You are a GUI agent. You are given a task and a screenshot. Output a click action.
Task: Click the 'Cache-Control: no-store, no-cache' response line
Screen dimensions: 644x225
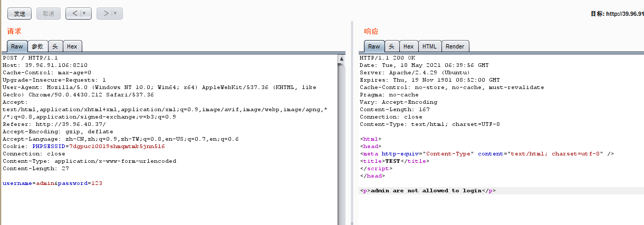(452, 87)
